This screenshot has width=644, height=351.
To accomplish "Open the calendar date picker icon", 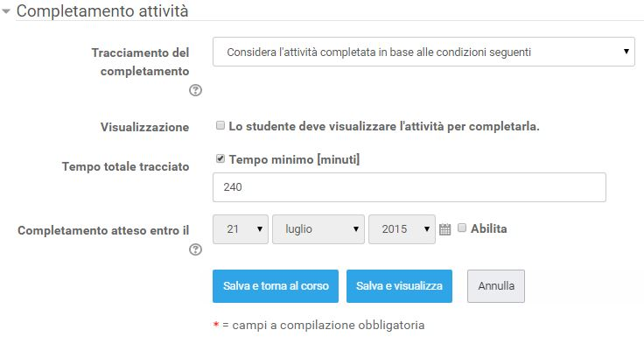I will (x=444, y=230).
